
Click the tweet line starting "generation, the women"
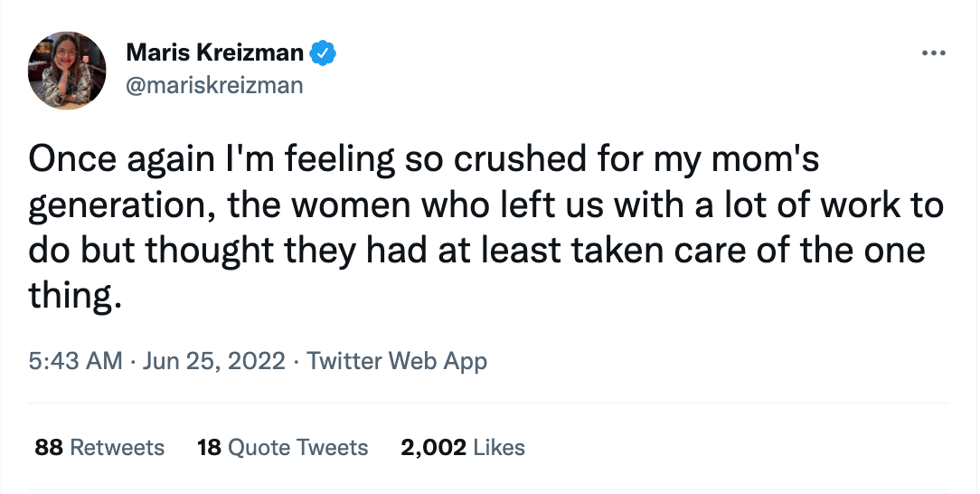coord(485,206)
